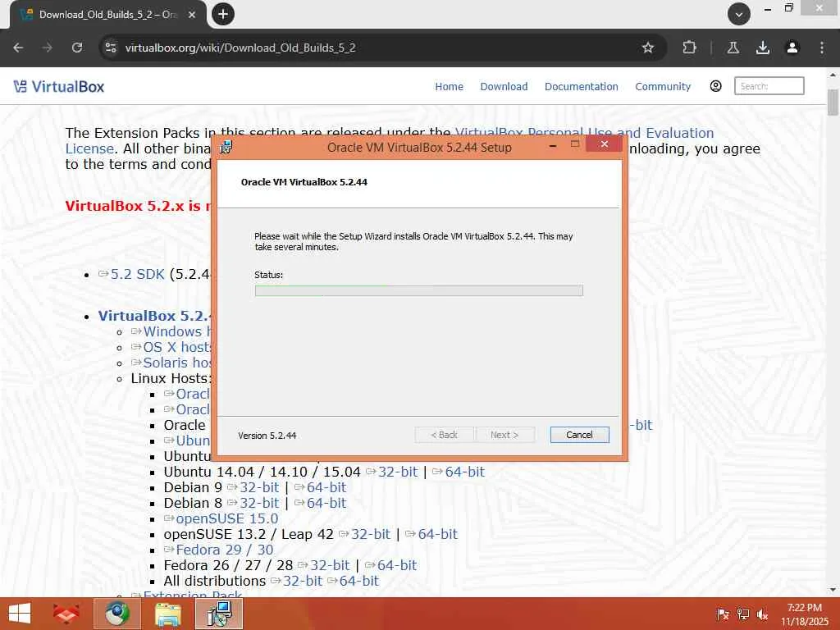Open the Debian 8 64-bit link
The width and height of the screenshot is (840, 630).
click(326, 503)
